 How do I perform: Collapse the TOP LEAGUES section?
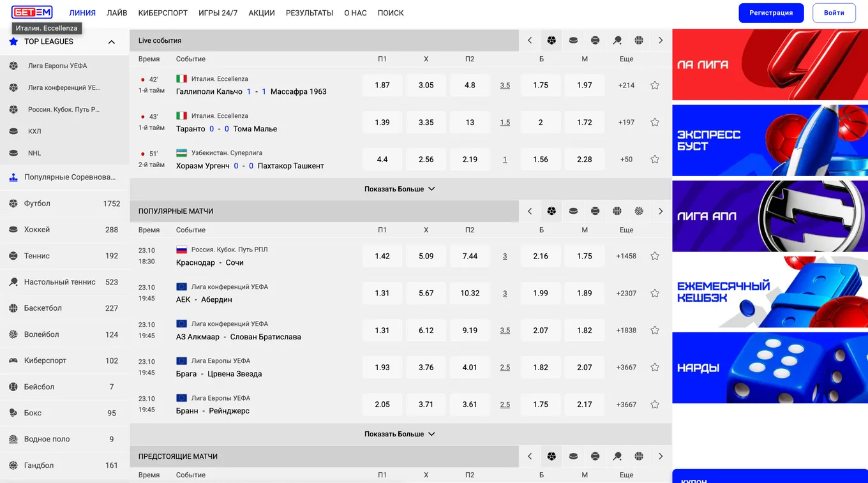coord(112,42)
